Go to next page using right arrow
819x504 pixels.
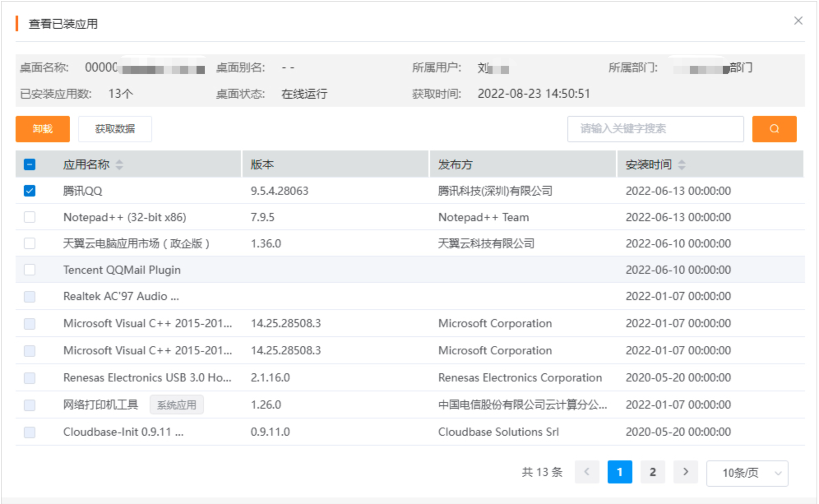pyautogui.click(x=685, y=472)
